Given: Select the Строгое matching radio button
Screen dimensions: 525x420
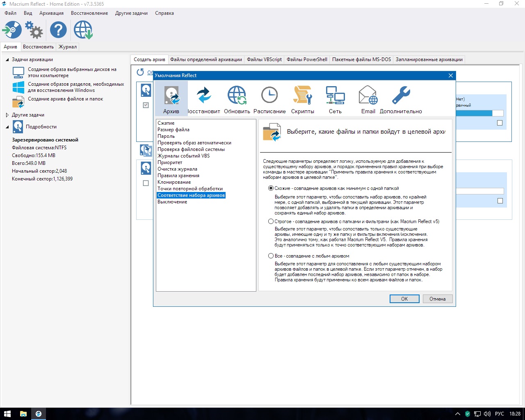Looking at the screenshot, I should tap(271, 221).
